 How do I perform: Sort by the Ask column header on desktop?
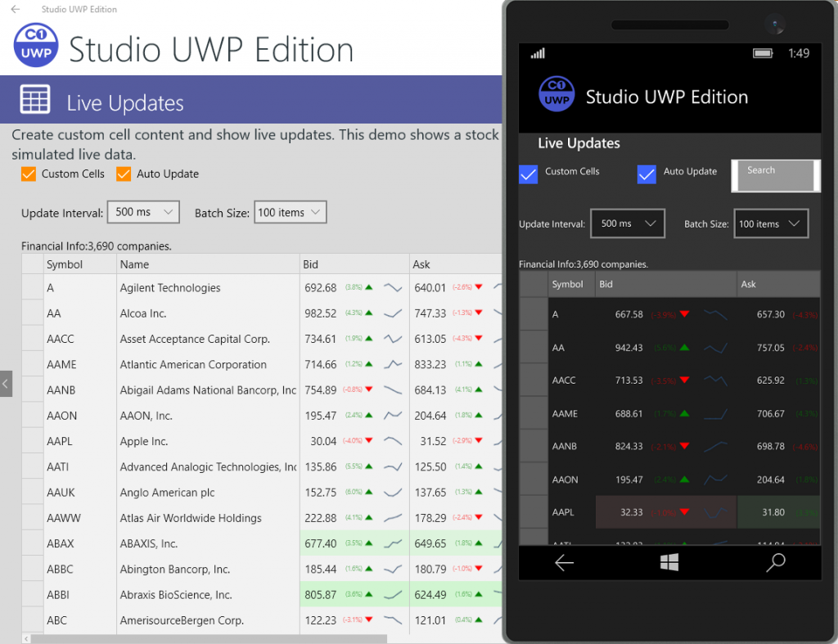pos(456,264)
